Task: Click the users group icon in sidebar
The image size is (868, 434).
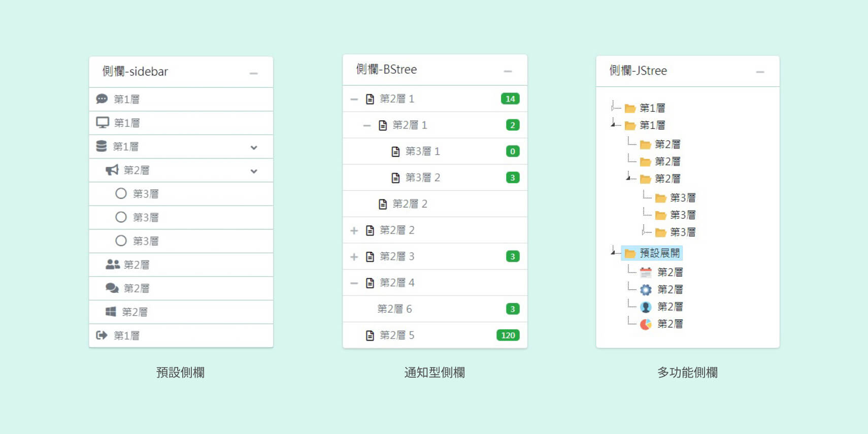Action: click(x=113, y=264)
